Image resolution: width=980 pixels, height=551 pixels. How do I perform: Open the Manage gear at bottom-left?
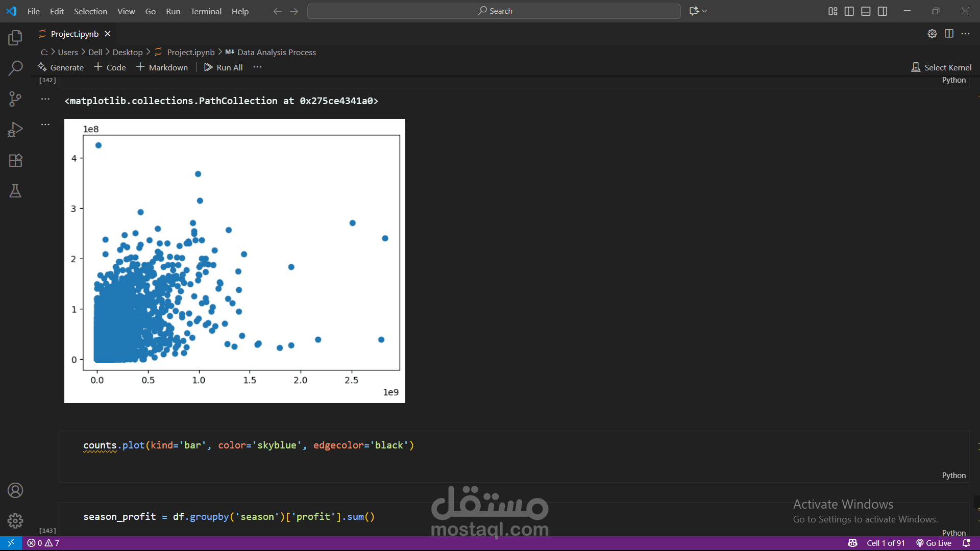(x=15, y=521)
